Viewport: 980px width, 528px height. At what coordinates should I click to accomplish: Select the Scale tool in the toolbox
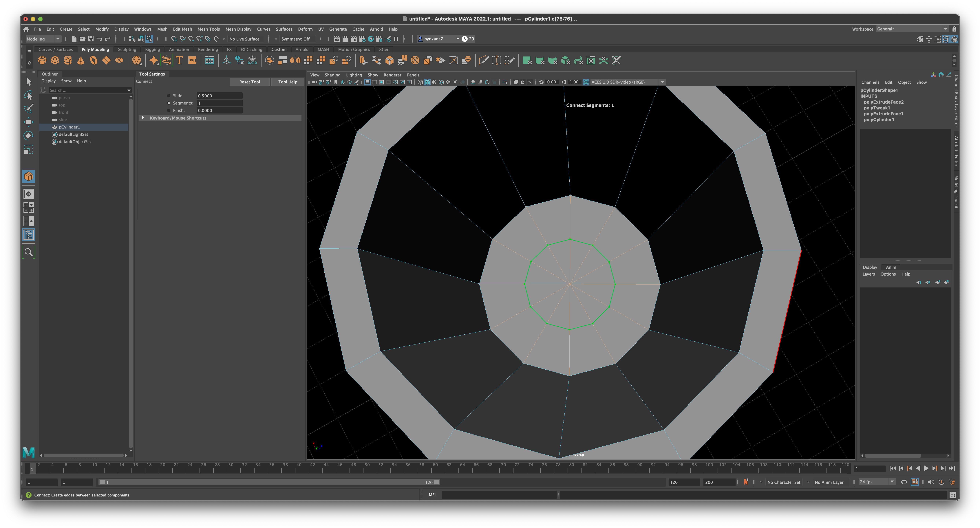(29, 149)
